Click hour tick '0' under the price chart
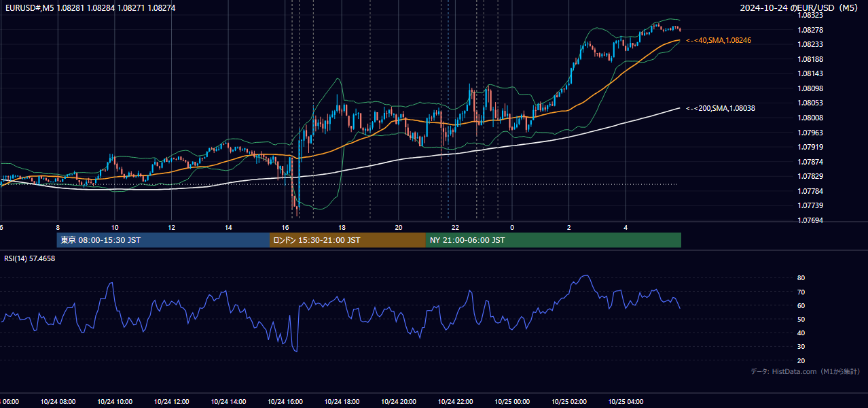This screenshot has width=868, height=408. pos(512,227)
